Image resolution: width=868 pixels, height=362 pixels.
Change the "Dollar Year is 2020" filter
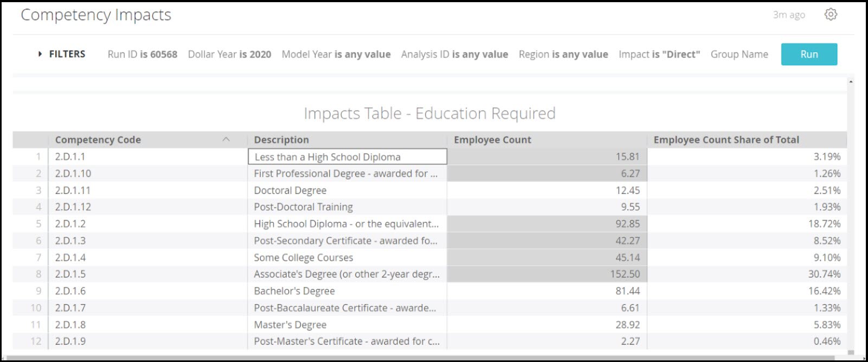coord(229,54)
